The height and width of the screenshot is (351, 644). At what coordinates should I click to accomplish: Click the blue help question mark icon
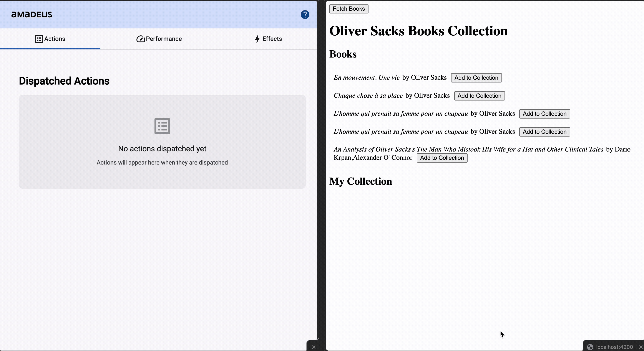pos(305,15)
